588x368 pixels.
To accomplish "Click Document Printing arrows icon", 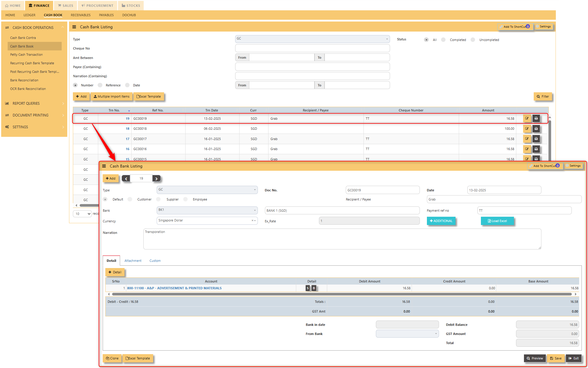I will pos(7,115).
